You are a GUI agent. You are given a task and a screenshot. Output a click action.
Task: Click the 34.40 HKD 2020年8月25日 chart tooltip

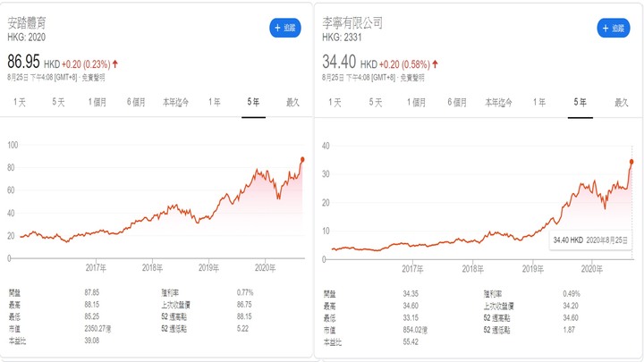590,240
